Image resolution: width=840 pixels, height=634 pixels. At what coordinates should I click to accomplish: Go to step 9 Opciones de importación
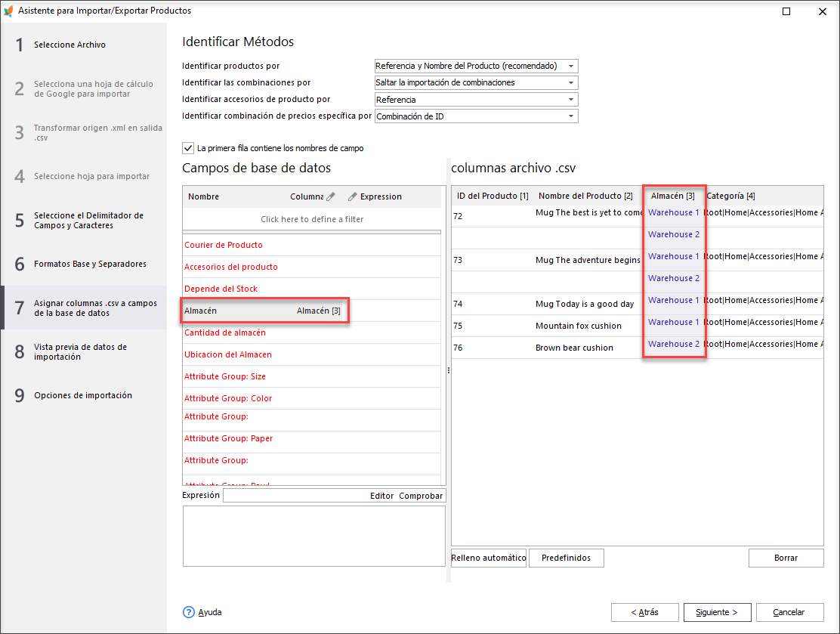(84, 395)
